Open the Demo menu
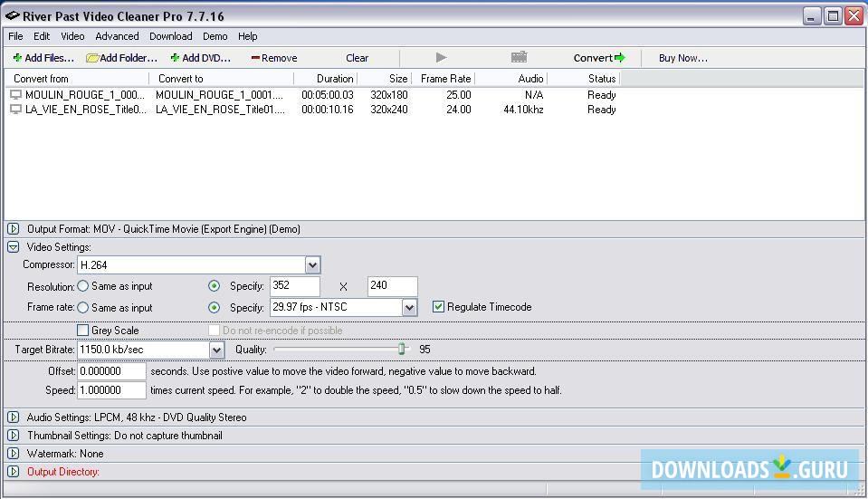The height and width of the screenshot is (499, 868). [x=215, y=36]
